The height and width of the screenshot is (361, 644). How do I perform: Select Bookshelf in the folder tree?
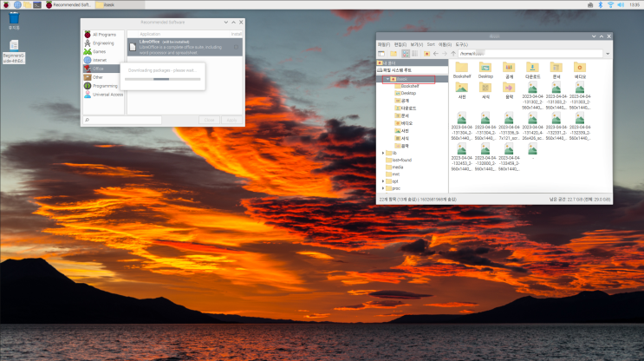pos(407,86)
